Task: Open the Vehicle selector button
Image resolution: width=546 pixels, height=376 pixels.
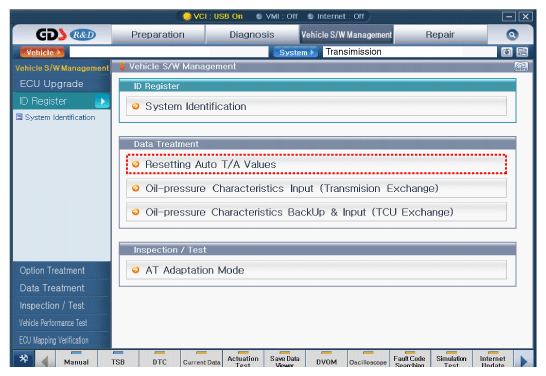Action: click(42, 52)
